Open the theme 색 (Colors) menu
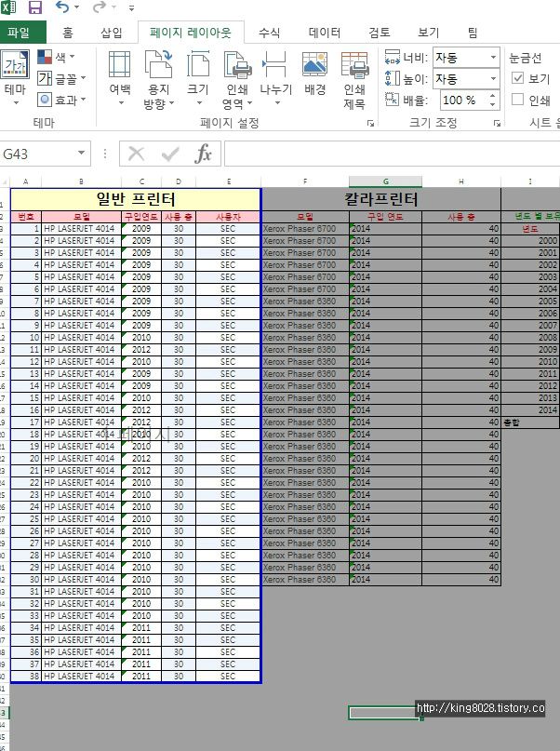This screenshot has height=751, width=560. point(57,57)
